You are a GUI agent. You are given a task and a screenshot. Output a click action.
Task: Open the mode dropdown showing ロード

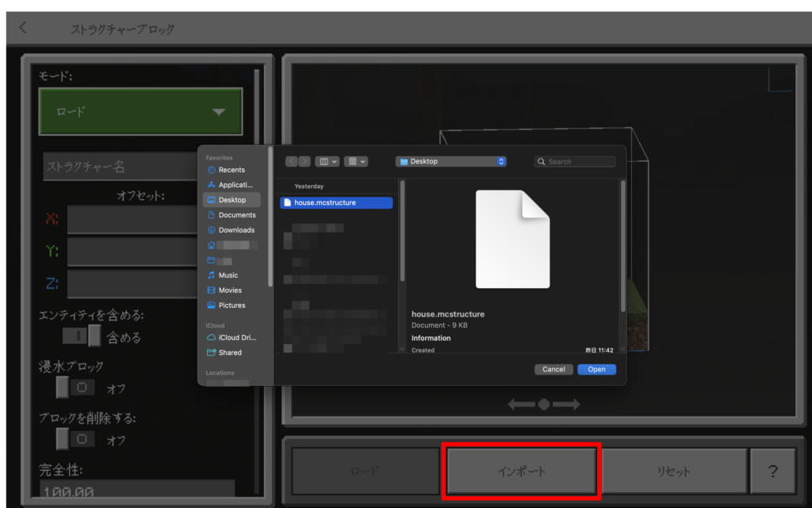(140, 112)
